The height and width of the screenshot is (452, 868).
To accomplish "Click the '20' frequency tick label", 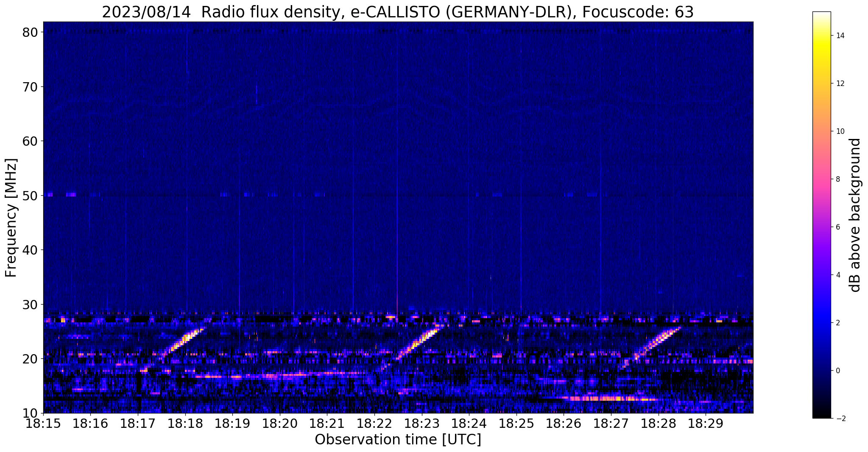I will [31, 359].
